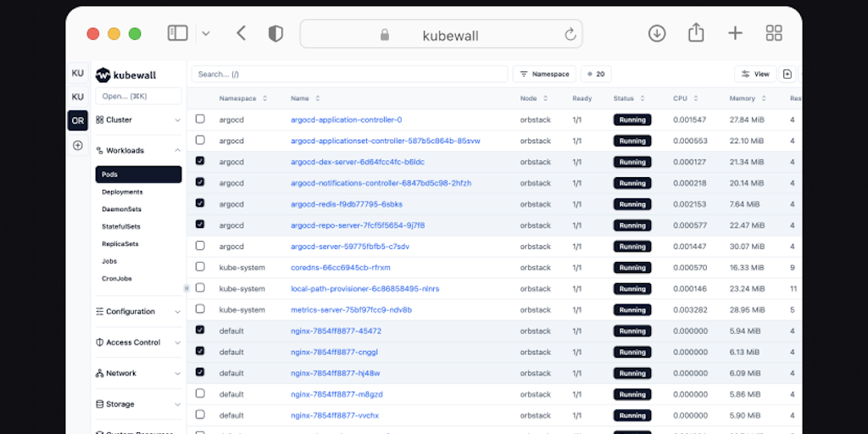This screenshot has height=434, width=868.
Task: Open the nginx-7854ff8877-m8gzd pod link
Action: click(337, 394)
